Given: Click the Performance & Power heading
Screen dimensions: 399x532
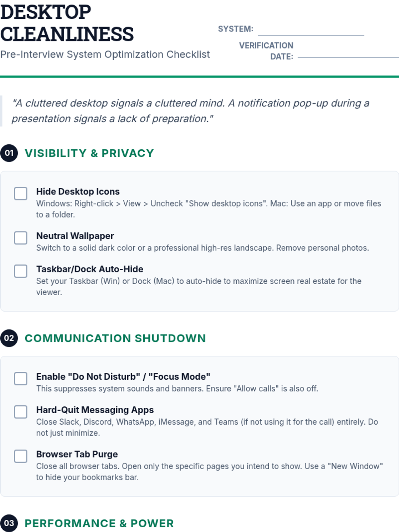Looking at the screenshot, I should tap(99, 523).
